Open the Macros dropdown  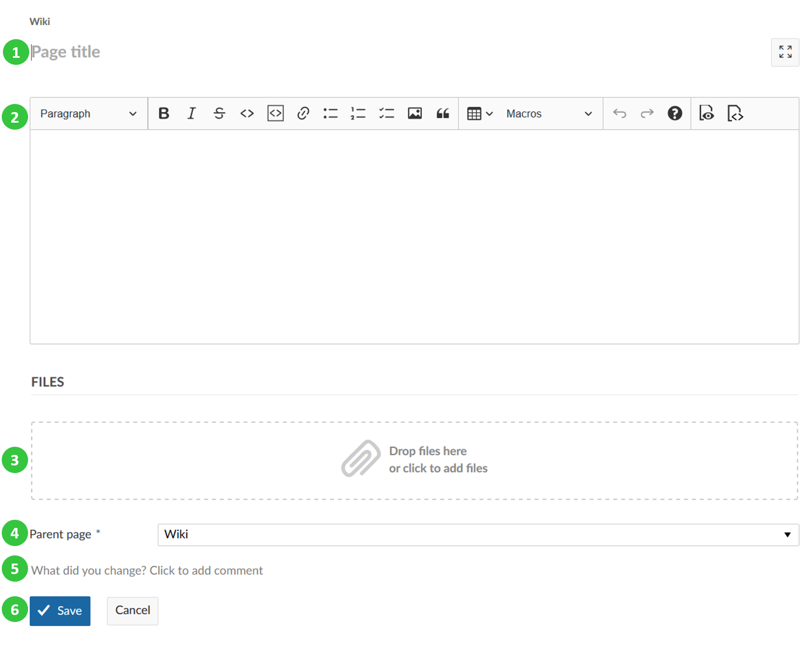coord(549,113)
